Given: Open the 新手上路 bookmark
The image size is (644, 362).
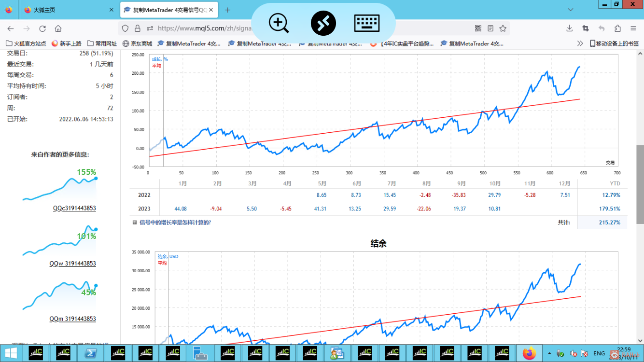Looking at the screenshot, I should [x=67, y=43].
